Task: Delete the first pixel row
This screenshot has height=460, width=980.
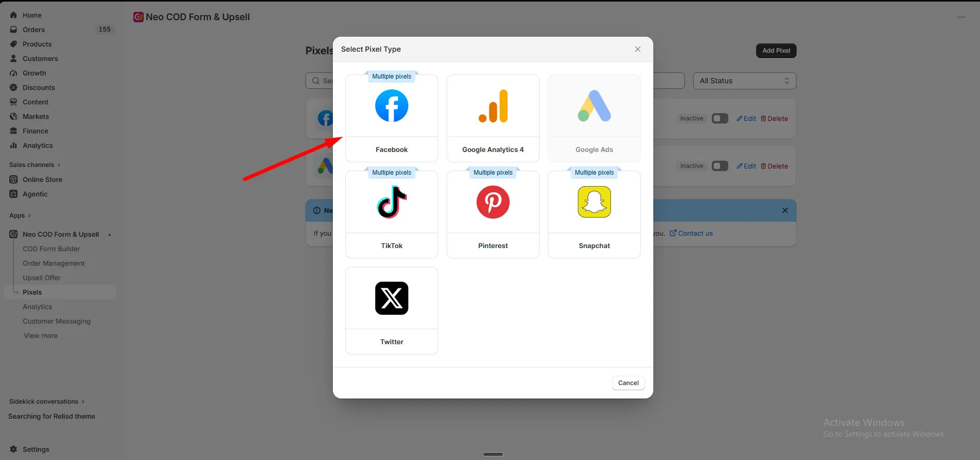Action: pyautogui.click(x=774, y=118)
